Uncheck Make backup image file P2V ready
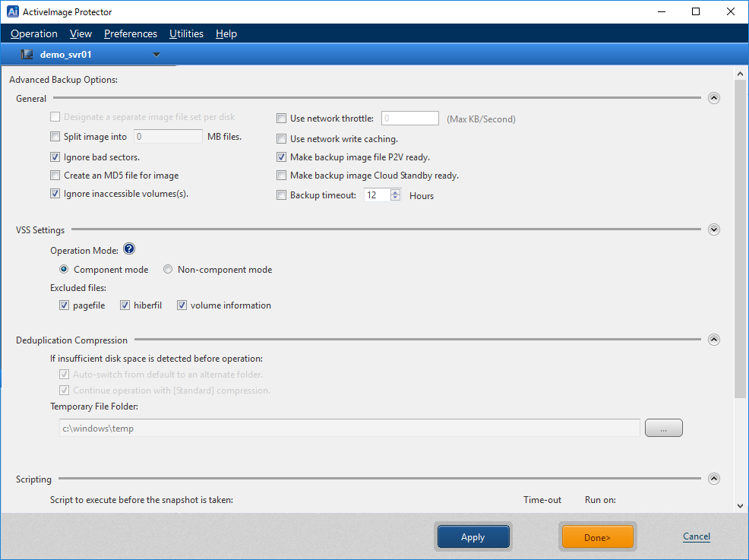The image size is (749, 560). 281,157
